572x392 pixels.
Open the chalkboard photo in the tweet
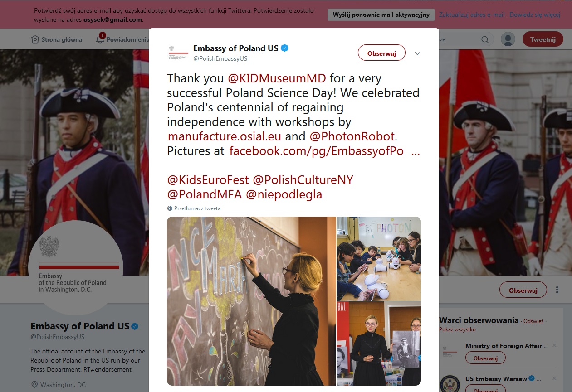tap(251, 301)
